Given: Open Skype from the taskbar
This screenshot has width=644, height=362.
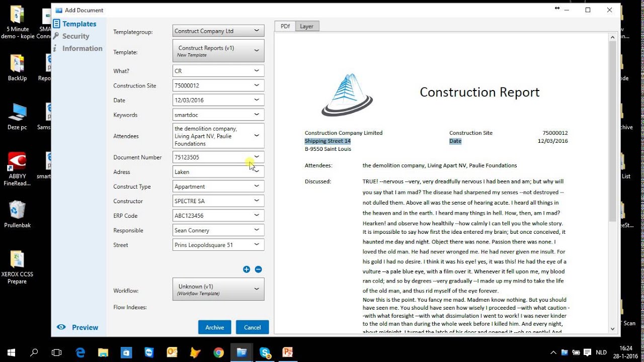Looking at the screenshot, I should point(265,352).
